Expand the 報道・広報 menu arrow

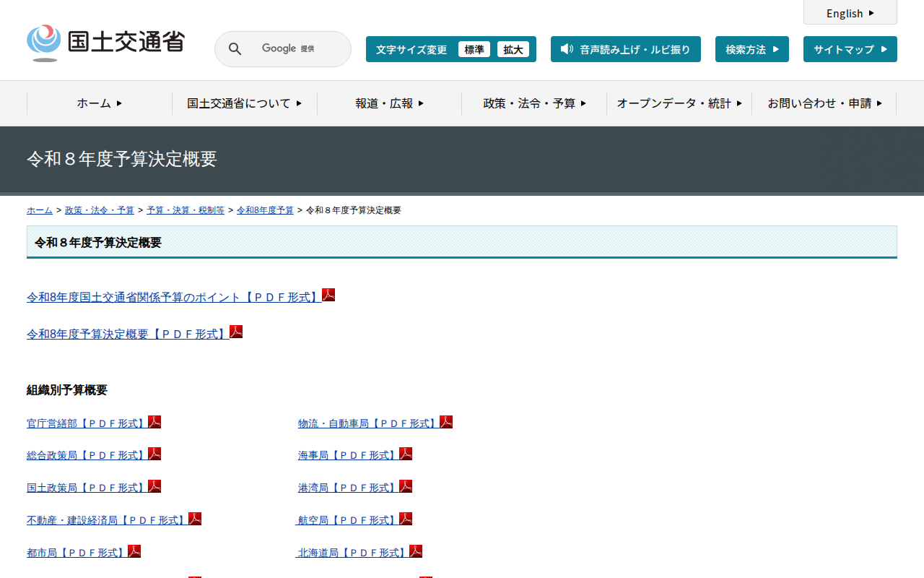[x=421, y=103]
